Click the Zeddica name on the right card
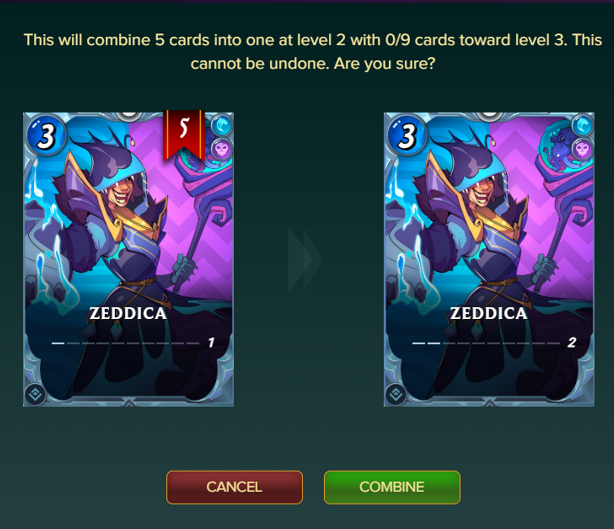The height and width of the screenshot is (529, 614). click(489, 313)
